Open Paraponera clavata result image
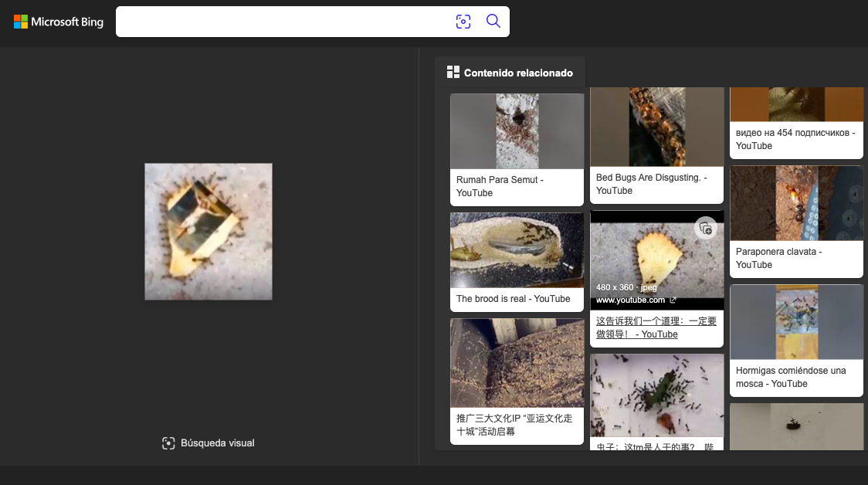Image resolution: width=868 pixels, height=485 pixels. (x=796, y=203)
